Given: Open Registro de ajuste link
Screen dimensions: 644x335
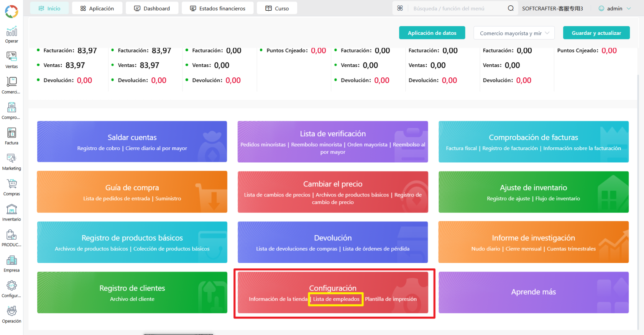Looking at the screenshot, I should [x=508, y=198].
